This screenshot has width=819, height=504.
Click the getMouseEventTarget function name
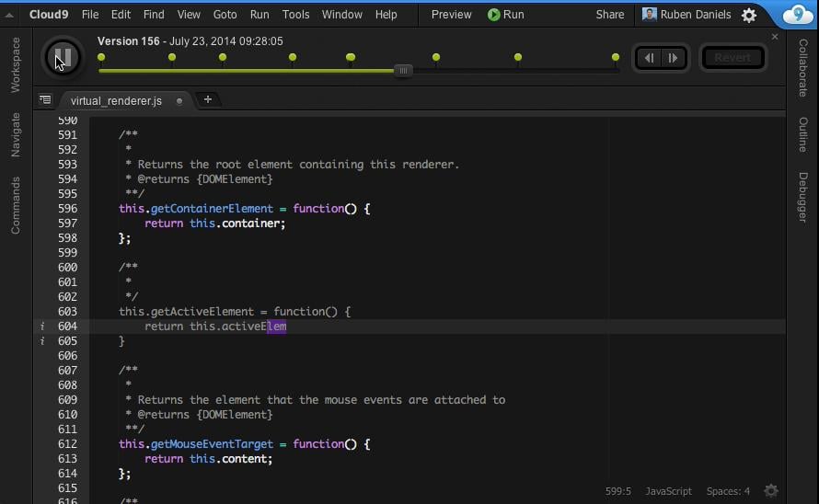pos(212,444)
